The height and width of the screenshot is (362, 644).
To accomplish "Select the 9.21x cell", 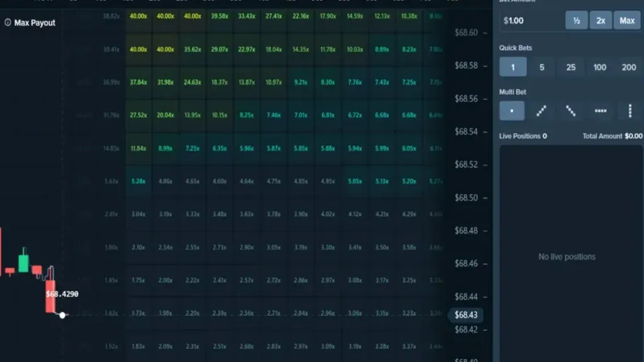I will (x=301, y=82).
